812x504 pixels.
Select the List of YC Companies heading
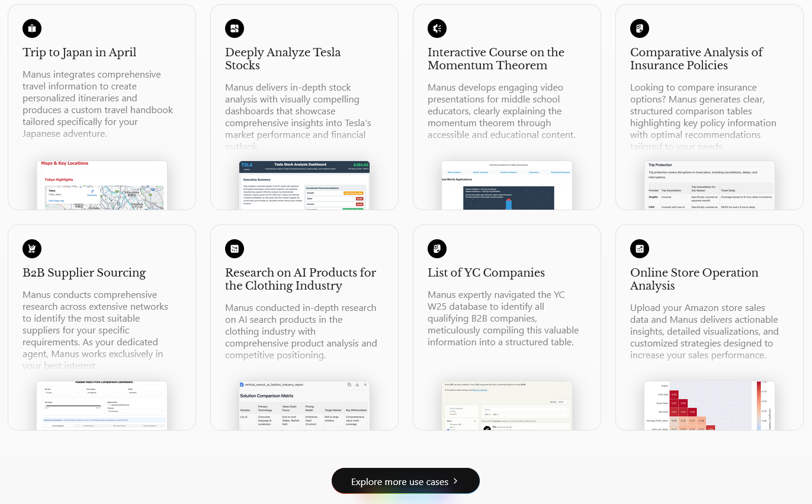click(x=486, y=273)
